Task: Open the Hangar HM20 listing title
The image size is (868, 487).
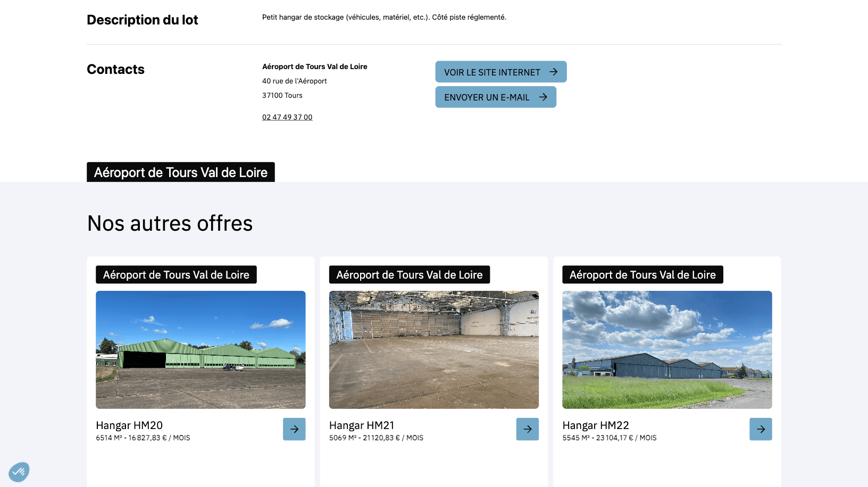Action: pos(129,425)
